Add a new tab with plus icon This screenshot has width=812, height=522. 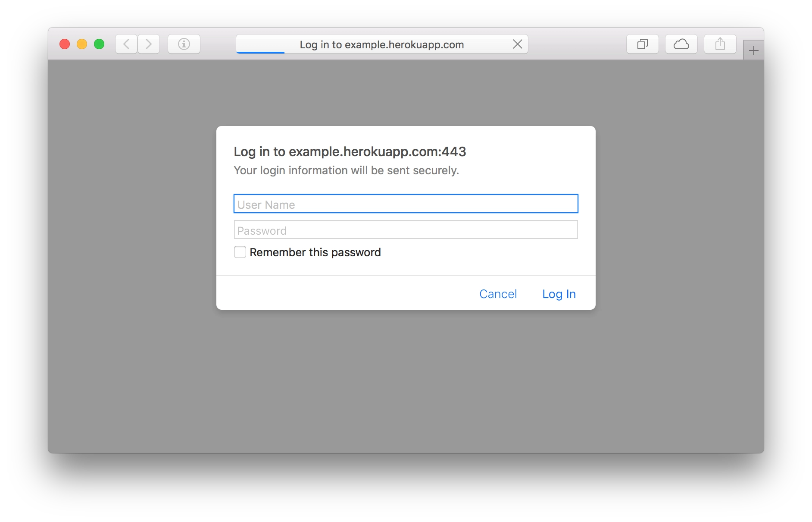753,51
